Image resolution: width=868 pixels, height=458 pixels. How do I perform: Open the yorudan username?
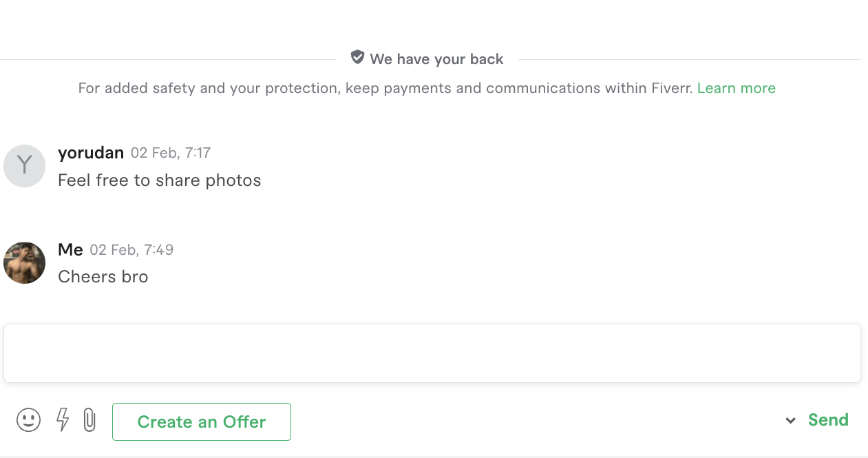pos(91,153)
